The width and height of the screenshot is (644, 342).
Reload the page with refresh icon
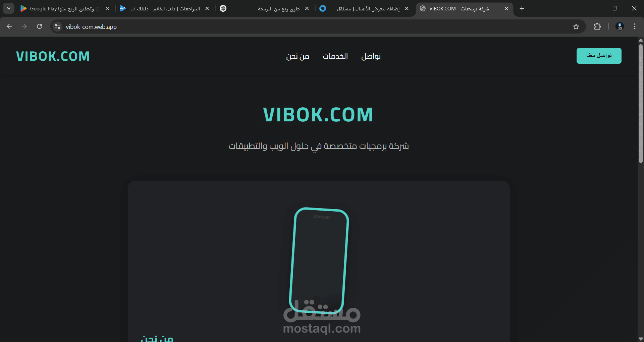[x=40, y=26]
